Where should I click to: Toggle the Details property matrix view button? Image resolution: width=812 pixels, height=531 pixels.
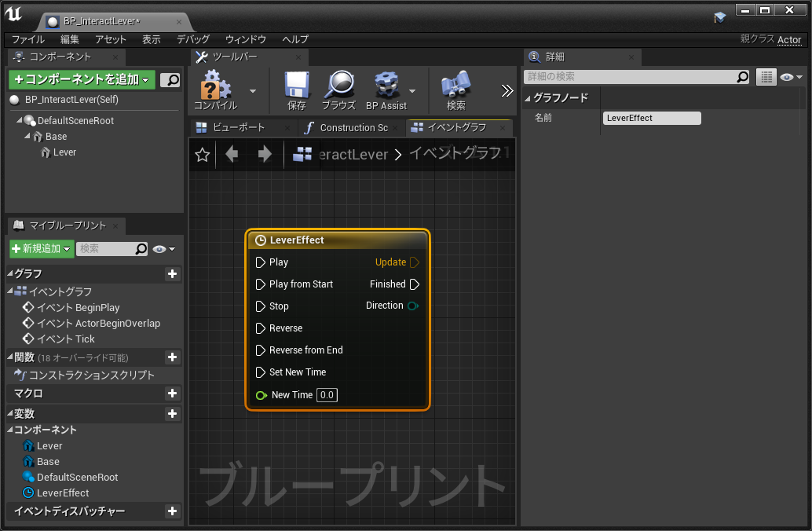point(766,77)
